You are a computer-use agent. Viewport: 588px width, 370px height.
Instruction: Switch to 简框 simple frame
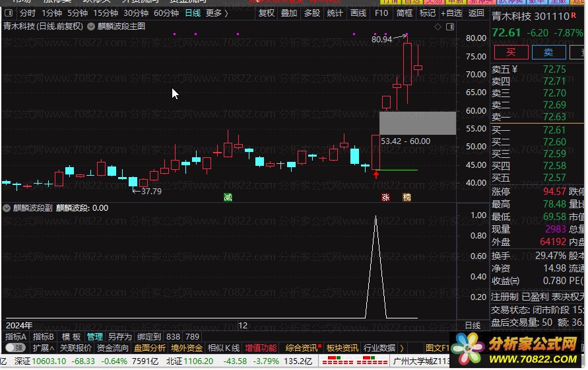[405, 13]
